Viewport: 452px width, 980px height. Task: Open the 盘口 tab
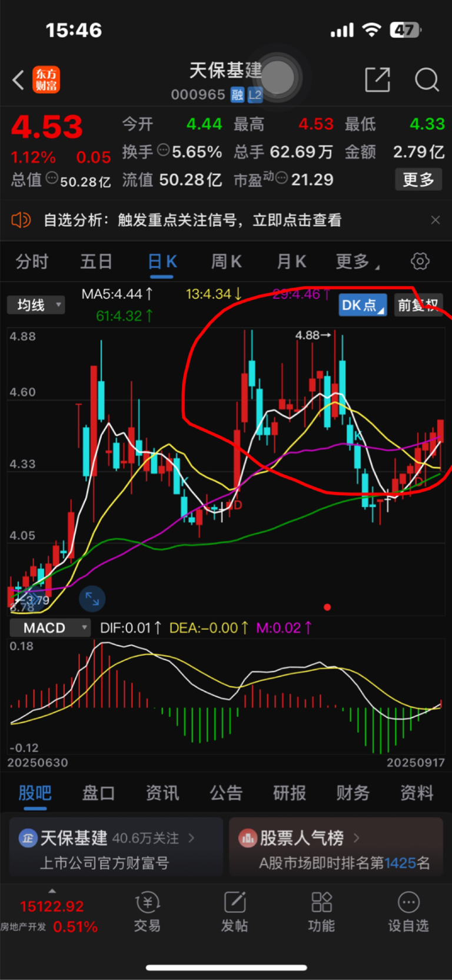[x=98, y=793]
